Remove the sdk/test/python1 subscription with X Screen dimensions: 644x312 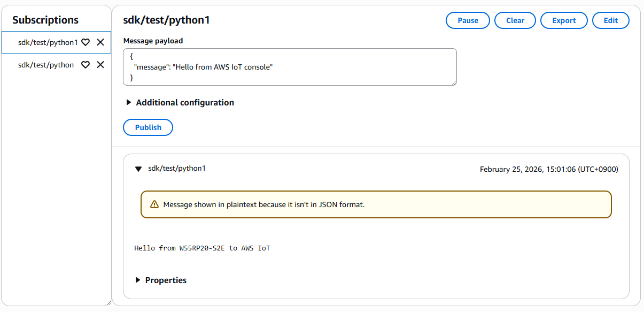coord(100,42)
